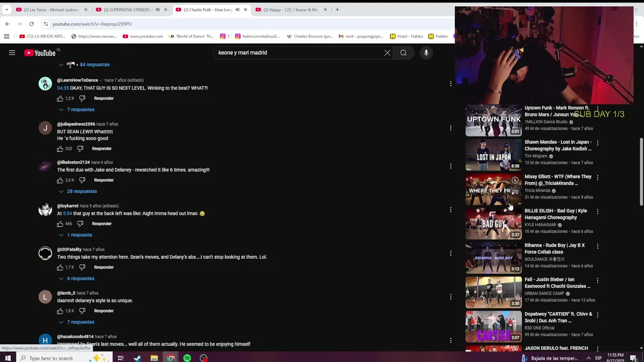The width and height of the screenshot is (644, 362).
Task: Open @OOFatality channel name
Action: click(69, 249)
